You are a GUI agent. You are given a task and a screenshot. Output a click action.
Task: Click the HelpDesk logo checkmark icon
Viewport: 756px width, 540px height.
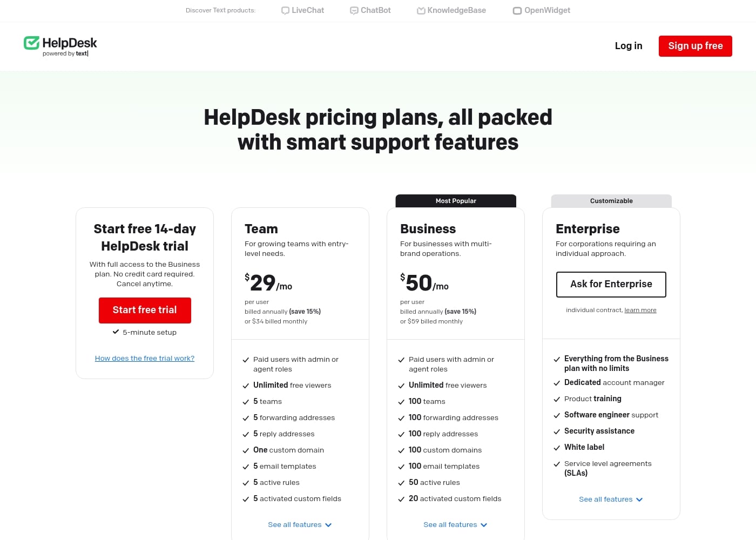(32, 42)
